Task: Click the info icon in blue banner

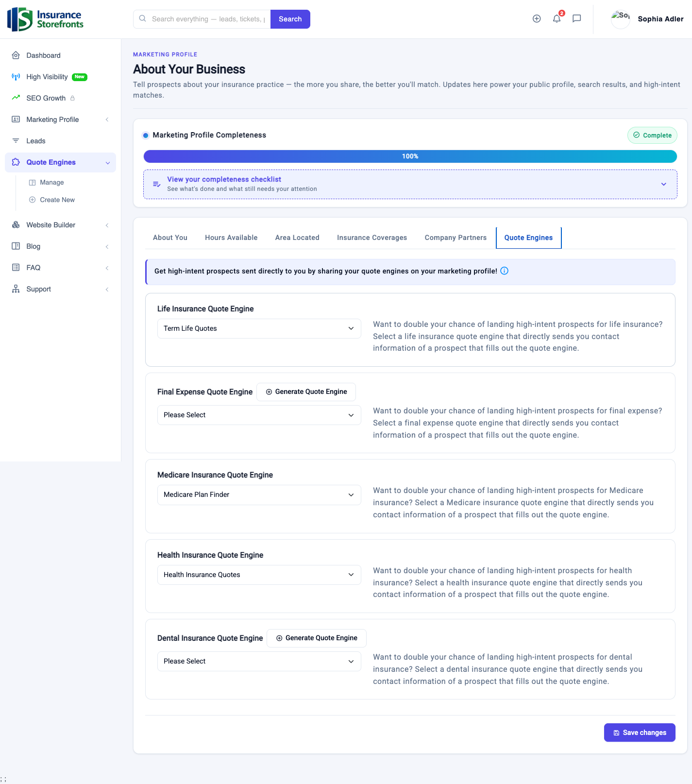Action: click(505, 271)
